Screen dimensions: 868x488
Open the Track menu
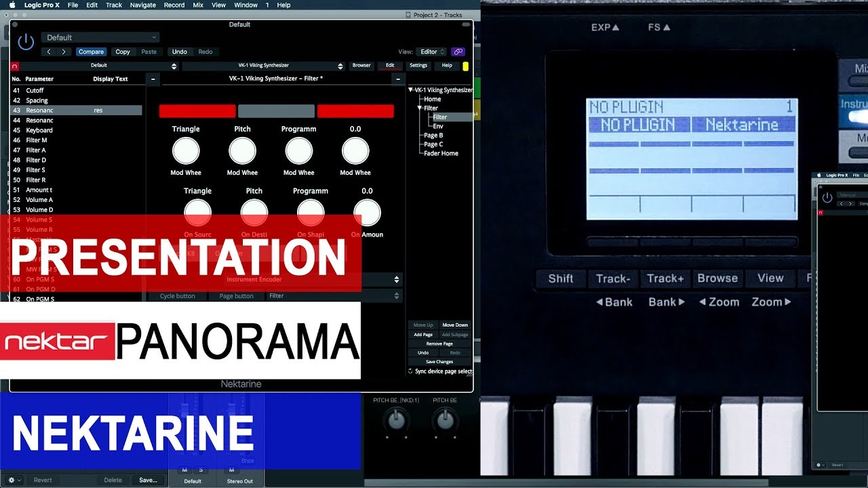pos(114,5)
